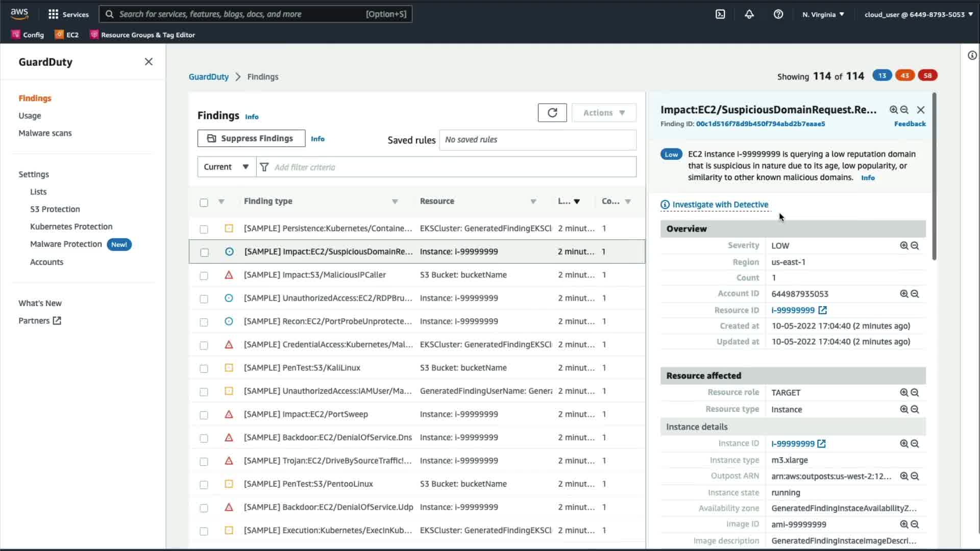Click zoom-out filter icon next to Account ID
Image resolution: width=980 pixels, height=551 pixels.
(915, 294)
